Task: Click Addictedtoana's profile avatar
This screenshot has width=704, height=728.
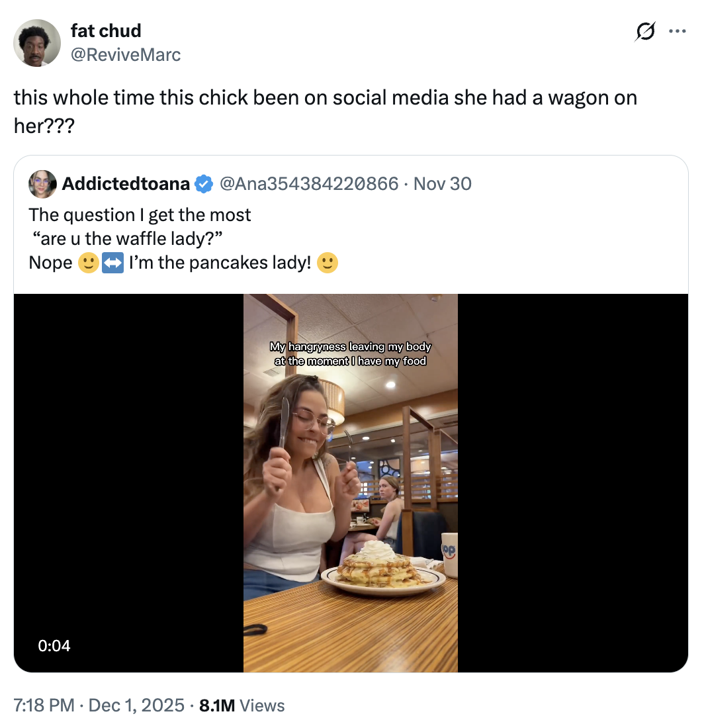Action: tap(41, 183)
